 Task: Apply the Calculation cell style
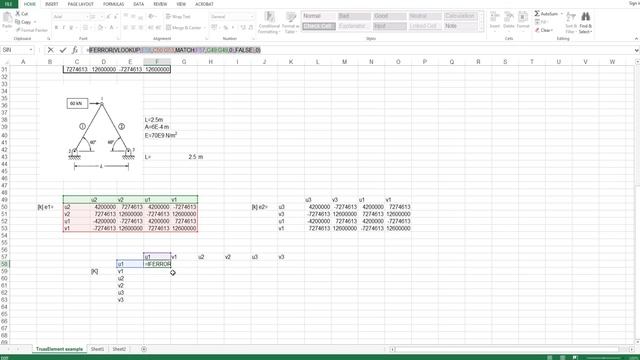click(460, 16)
